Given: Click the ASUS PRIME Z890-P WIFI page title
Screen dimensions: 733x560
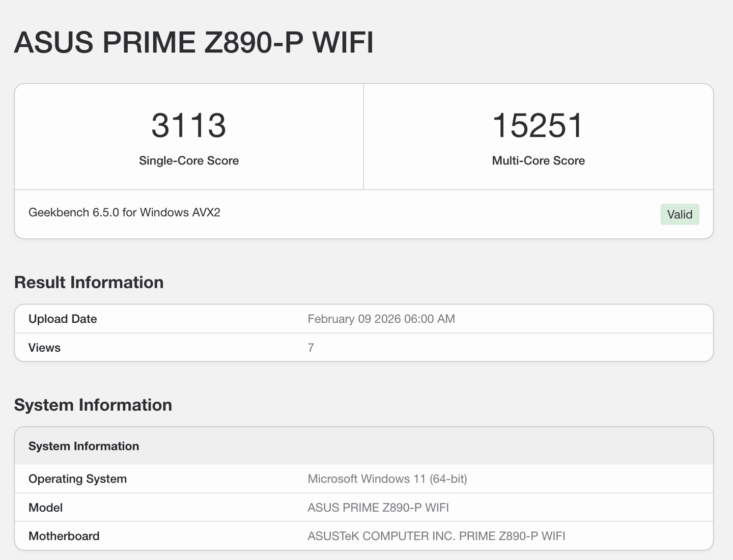Looking at the screenshot, I should click(193, 42).
